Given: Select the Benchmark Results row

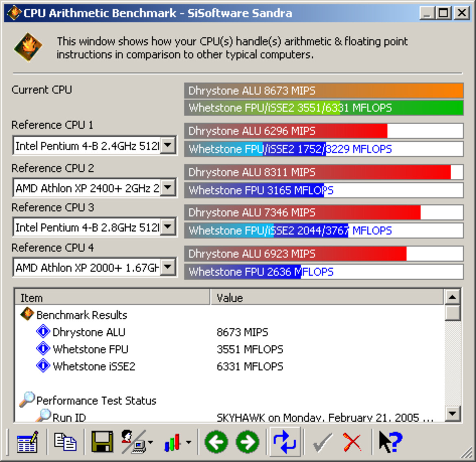Looking at the screenshot, I should 229,315.
